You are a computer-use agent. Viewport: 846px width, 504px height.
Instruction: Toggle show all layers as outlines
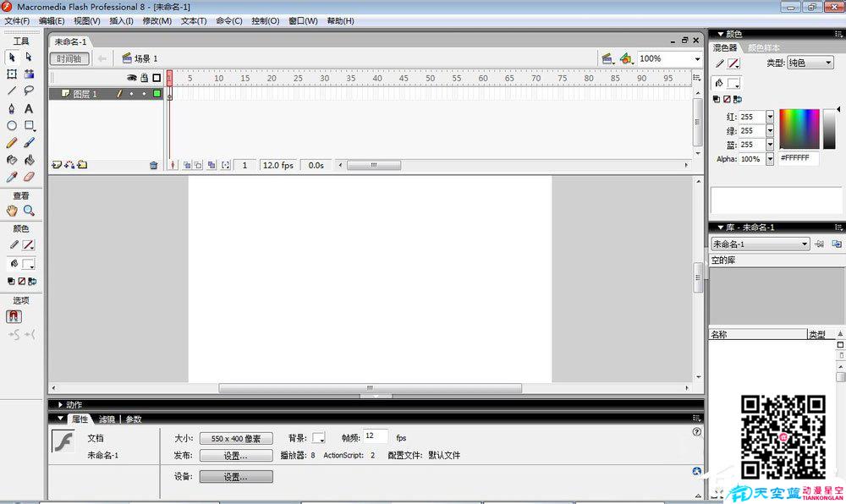point(157,78)
